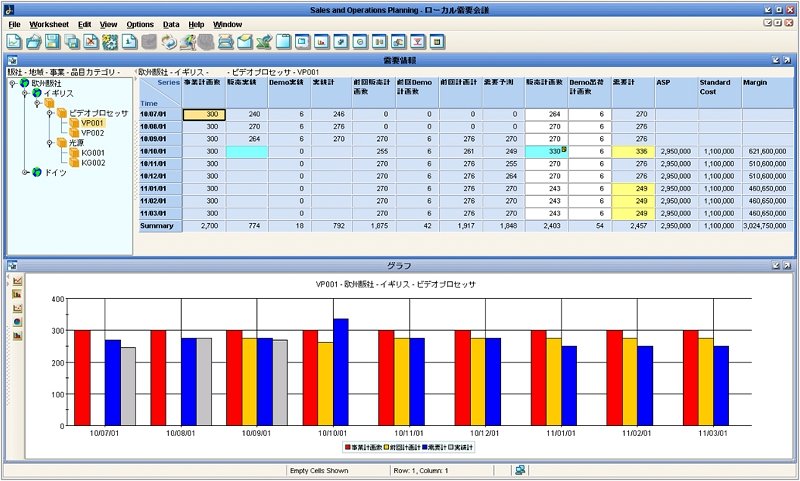The image size is (800, 481).
Task: Click the Margin column header
Action: pos(768,92)
